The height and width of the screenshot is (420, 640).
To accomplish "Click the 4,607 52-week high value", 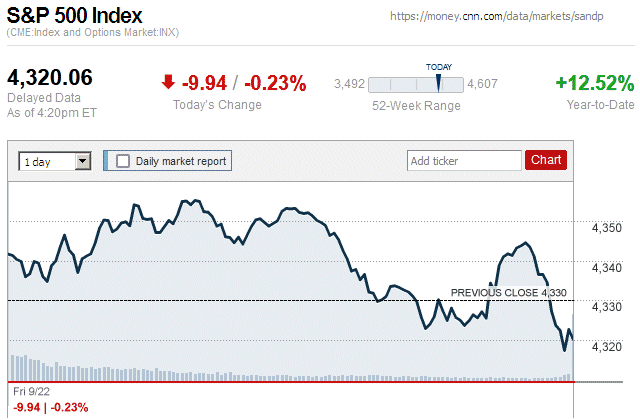I will click(483, 85).
